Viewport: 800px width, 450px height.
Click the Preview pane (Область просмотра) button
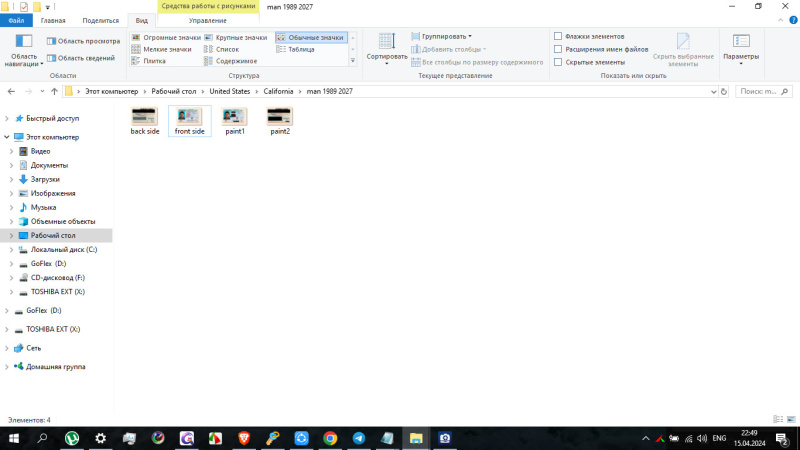click(x=82, y=42)
